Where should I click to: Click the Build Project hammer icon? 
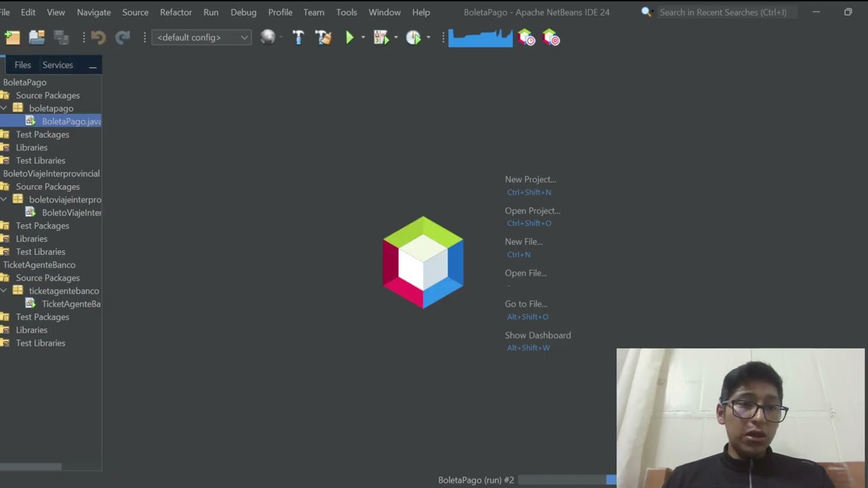tap(298, 38)
